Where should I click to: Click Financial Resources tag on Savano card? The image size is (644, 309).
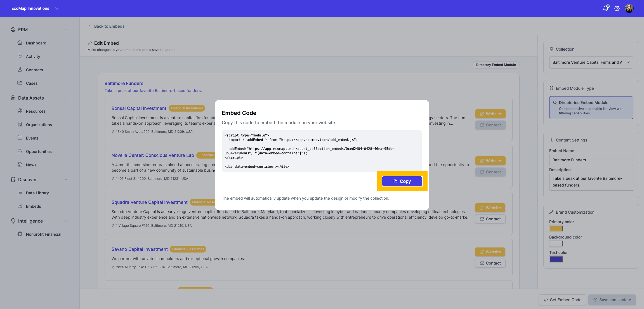(x=188, y=249)
